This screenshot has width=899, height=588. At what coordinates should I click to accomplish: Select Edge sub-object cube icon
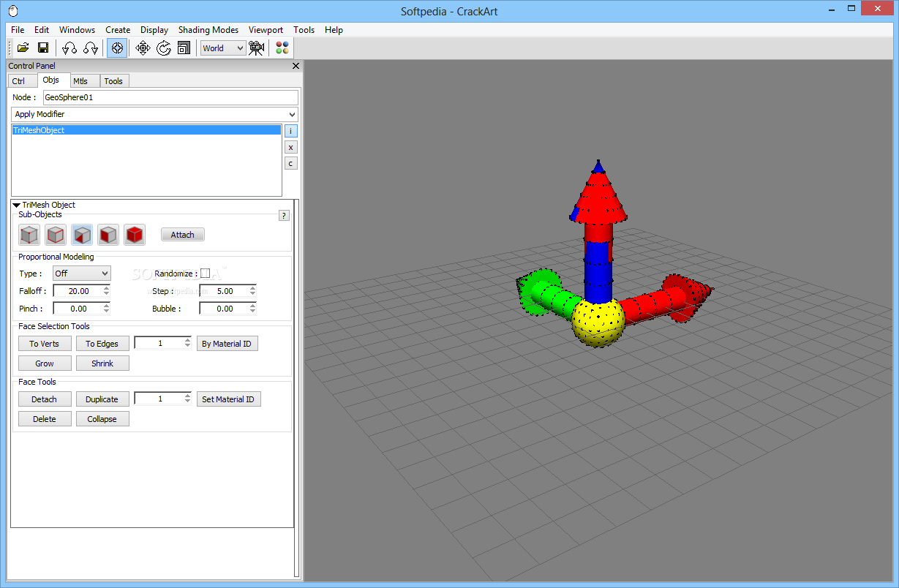tap(56, 235)
